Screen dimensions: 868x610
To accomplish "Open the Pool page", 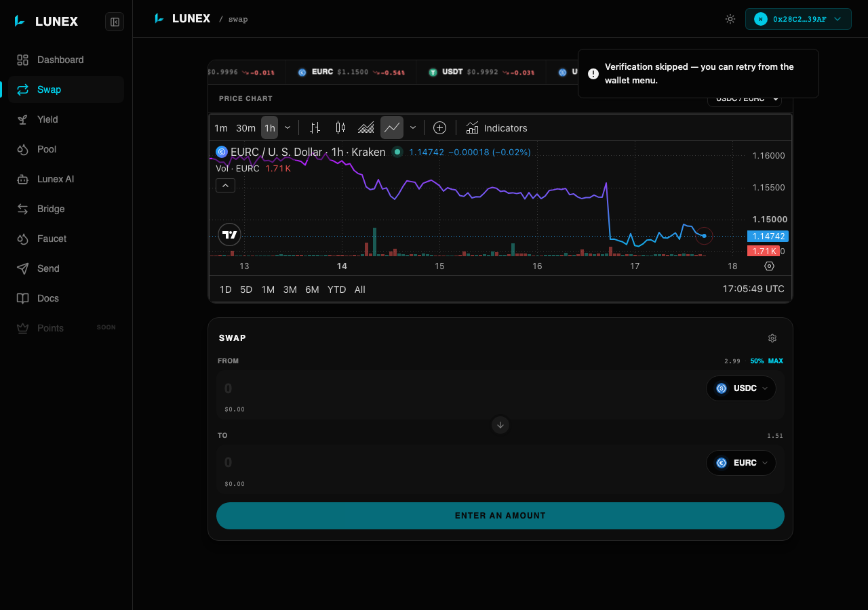I will [66, 149].
